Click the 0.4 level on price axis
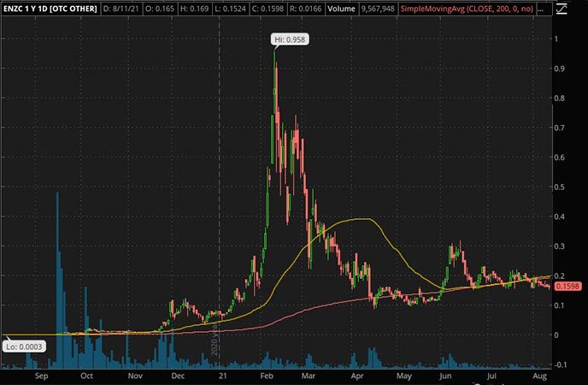Image resolution: width=588 pixels, height=385 pixels. 560,217
